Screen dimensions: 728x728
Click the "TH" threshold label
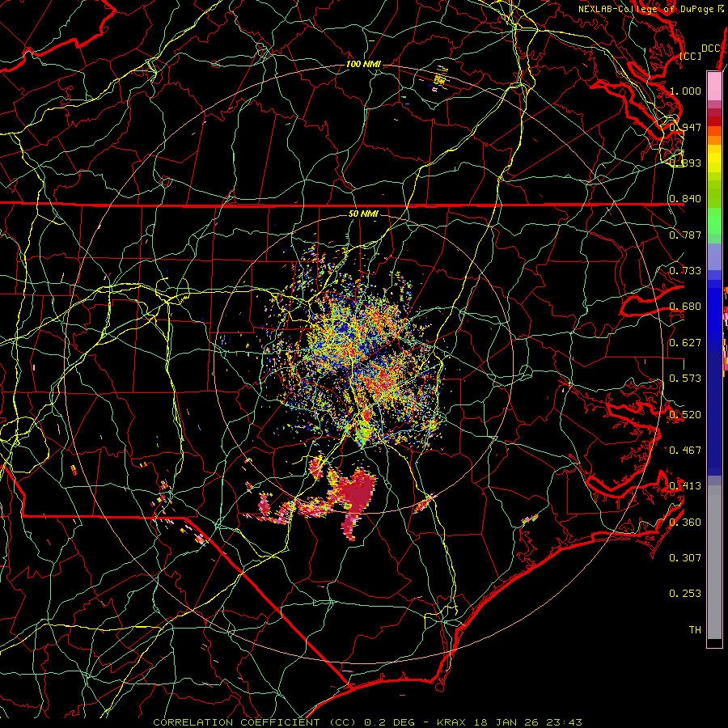(x=695, y=630)
